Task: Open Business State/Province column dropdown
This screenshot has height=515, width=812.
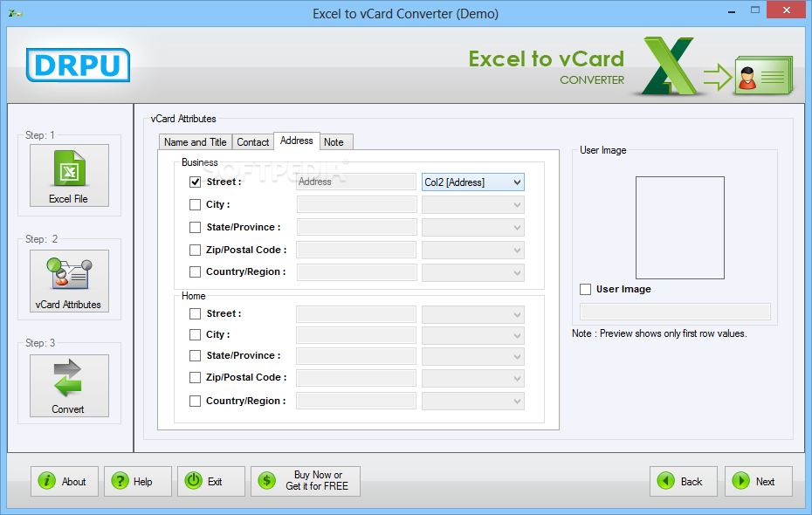Action: [473, 228]
